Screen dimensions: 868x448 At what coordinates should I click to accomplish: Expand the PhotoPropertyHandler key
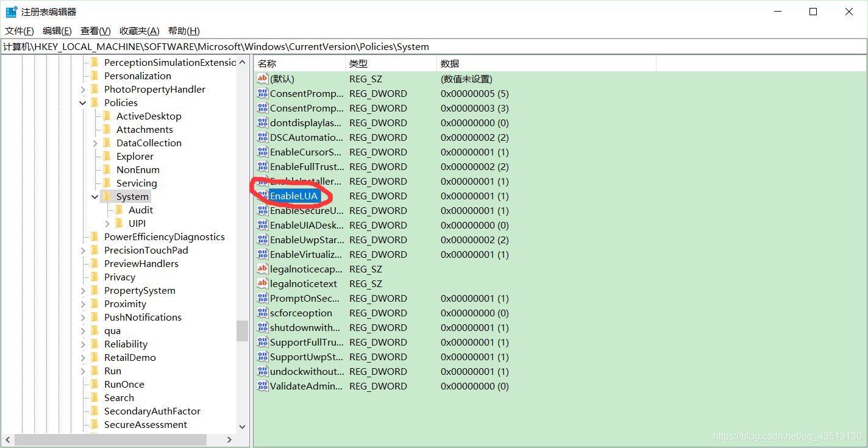coord(83,89)
